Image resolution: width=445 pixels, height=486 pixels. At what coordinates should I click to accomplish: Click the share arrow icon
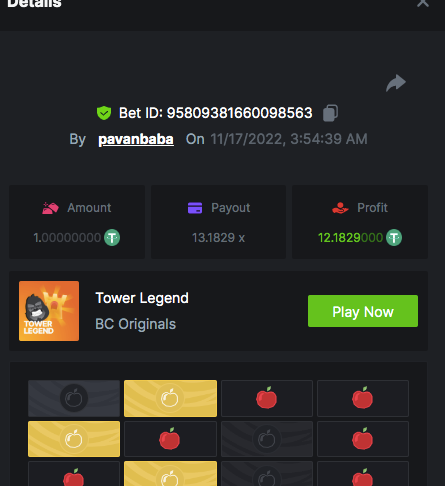[x=396, y=83]
